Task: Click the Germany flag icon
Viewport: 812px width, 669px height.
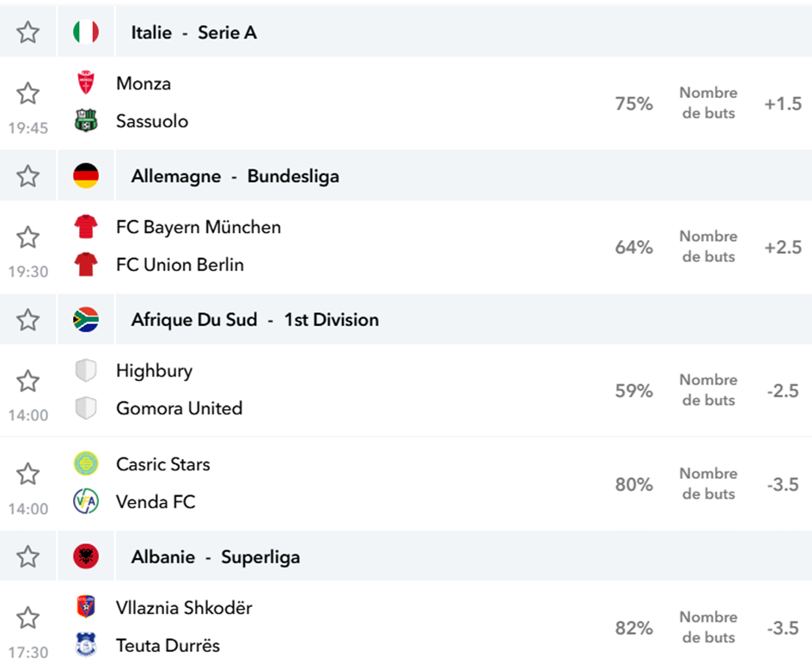Action: coord(86,175)
